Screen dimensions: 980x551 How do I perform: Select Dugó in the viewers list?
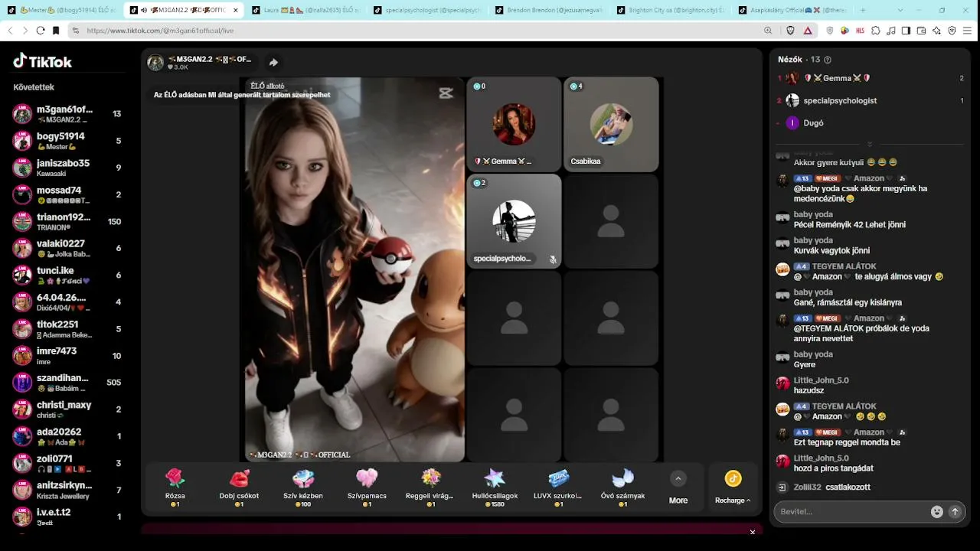(x=870, y=122)
